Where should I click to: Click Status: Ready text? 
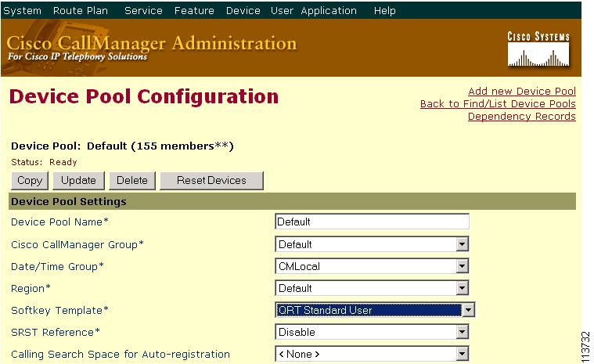44,162
